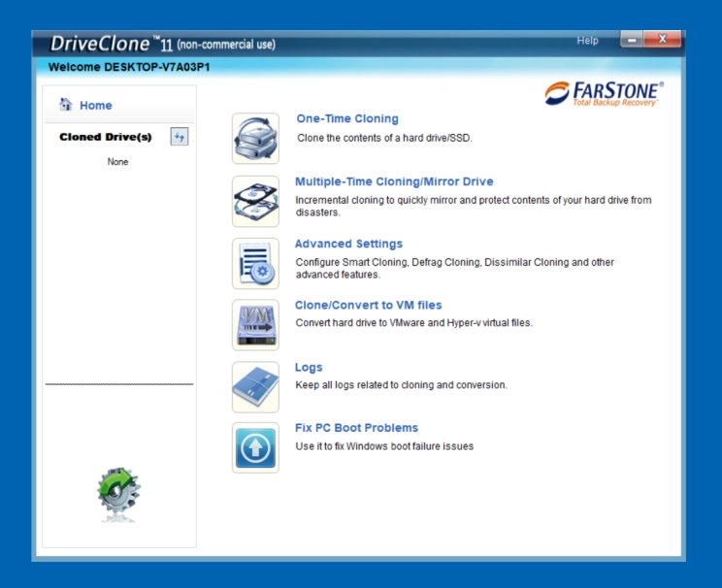Open the Logs book icon
This screenshot has height=588, width=722.
[255, 387]
